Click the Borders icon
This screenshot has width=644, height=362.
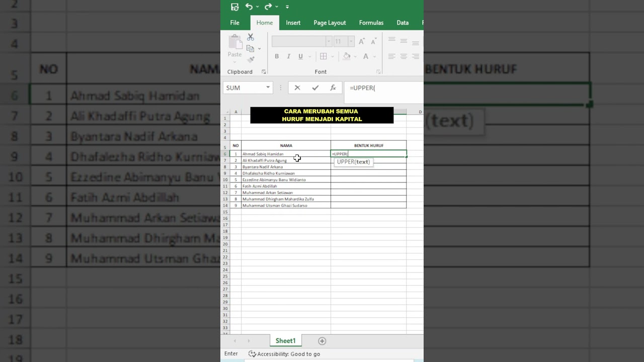point(324,56)
